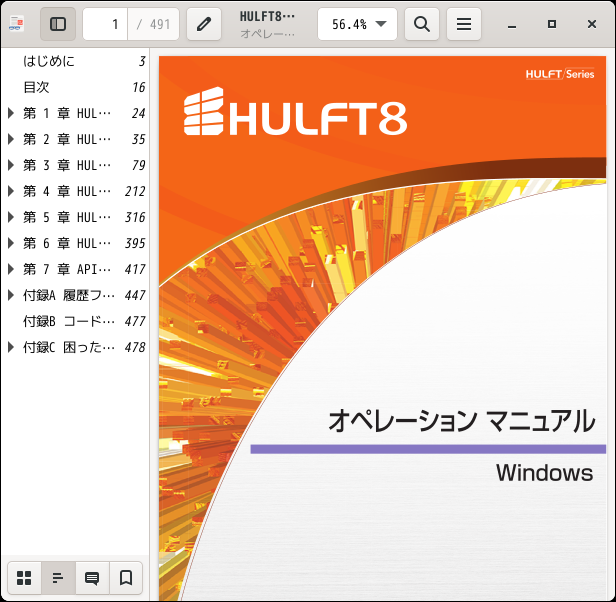Screen dimensions: 616x602
Task: Switch sidebar to thumbnails grid view
Action: pos(24,578)
